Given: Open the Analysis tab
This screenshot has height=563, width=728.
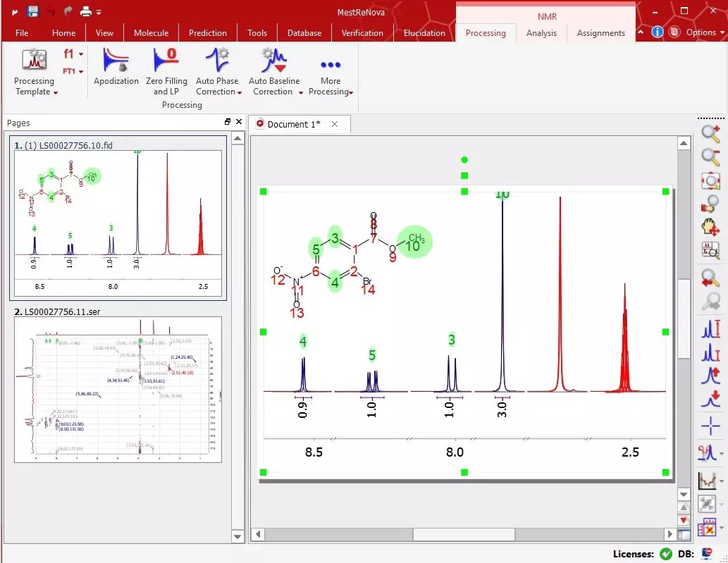Looking at the screenshot, I should (541, 32).
